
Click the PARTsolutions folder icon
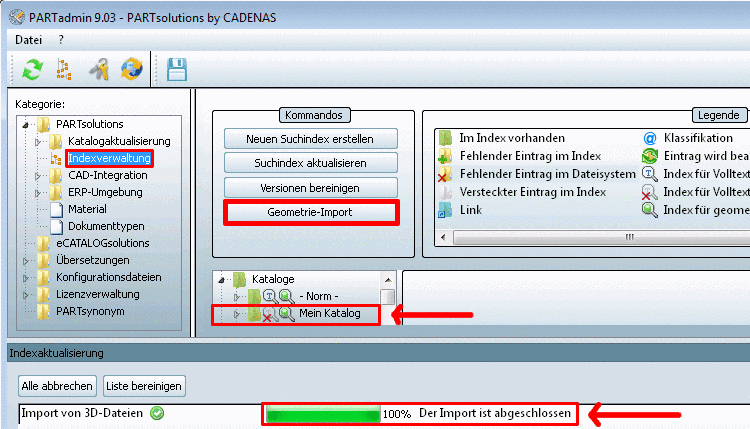(44, 124)
